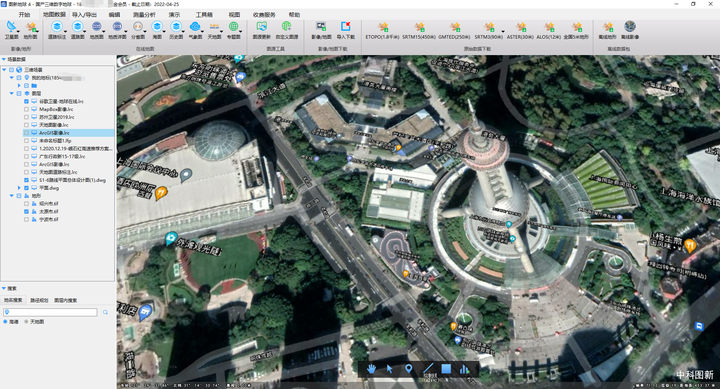
Task: Click the 道路图 map icon
Action: (77, 27)
